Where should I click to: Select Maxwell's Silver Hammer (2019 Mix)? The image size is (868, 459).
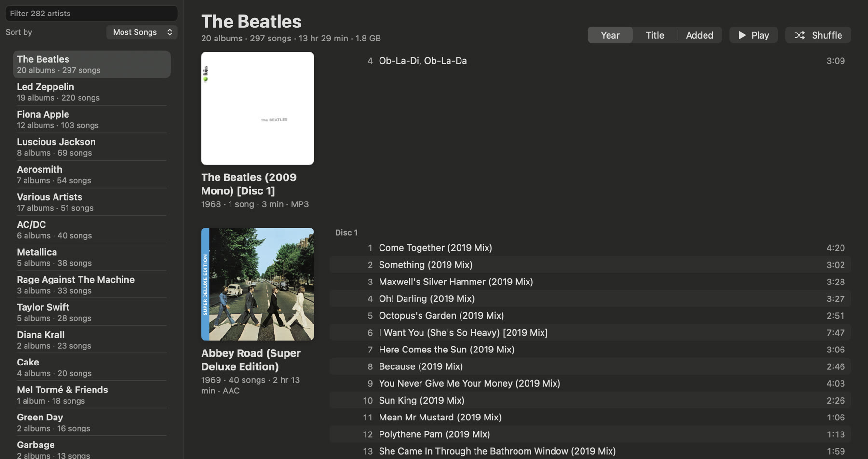point(590,282)
